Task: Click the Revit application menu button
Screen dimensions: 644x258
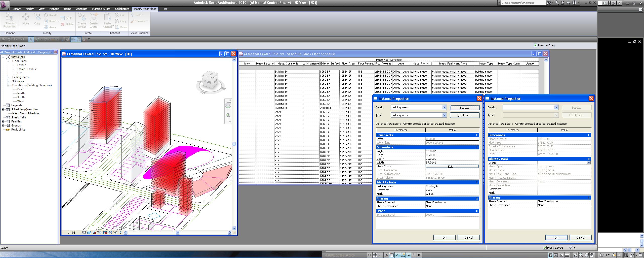Action: click(x=4, y=5)
